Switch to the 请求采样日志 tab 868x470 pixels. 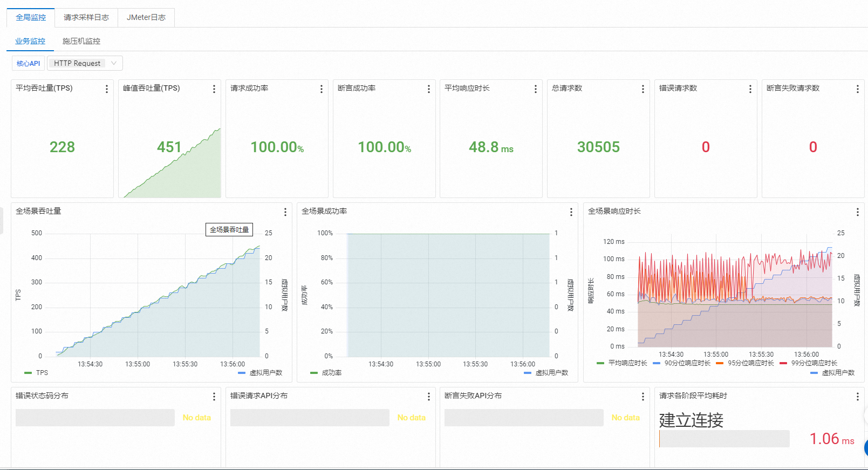86,17
